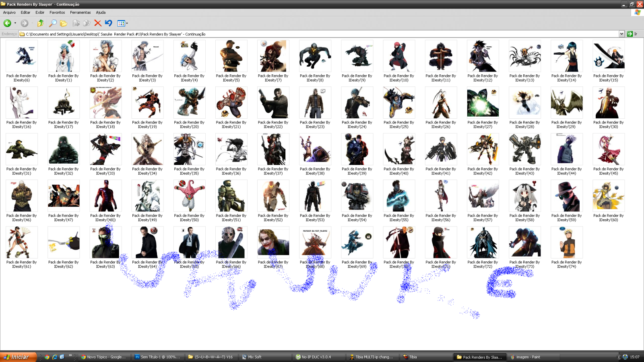Open the Iniciar start menu
This screenshot has height=362, width=644.
click(19, 357)
